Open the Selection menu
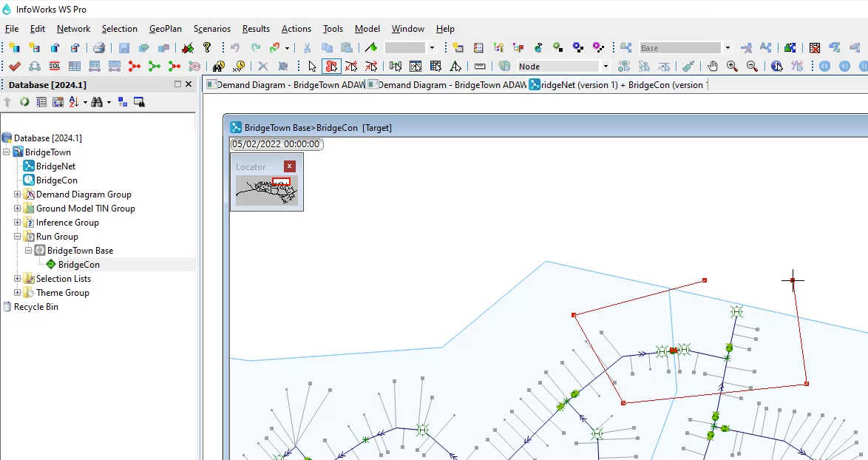This screenshot has width=868, height=460. (120, 29)
